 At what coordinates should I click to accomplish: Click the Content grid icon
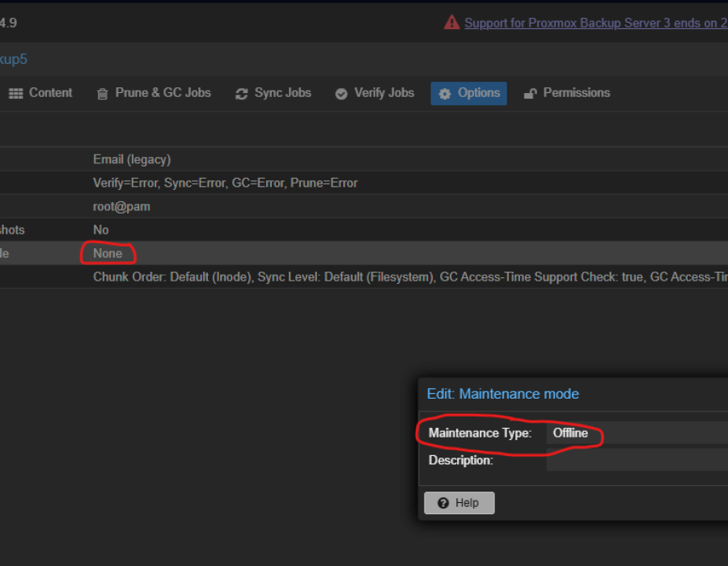pos(16,94)
